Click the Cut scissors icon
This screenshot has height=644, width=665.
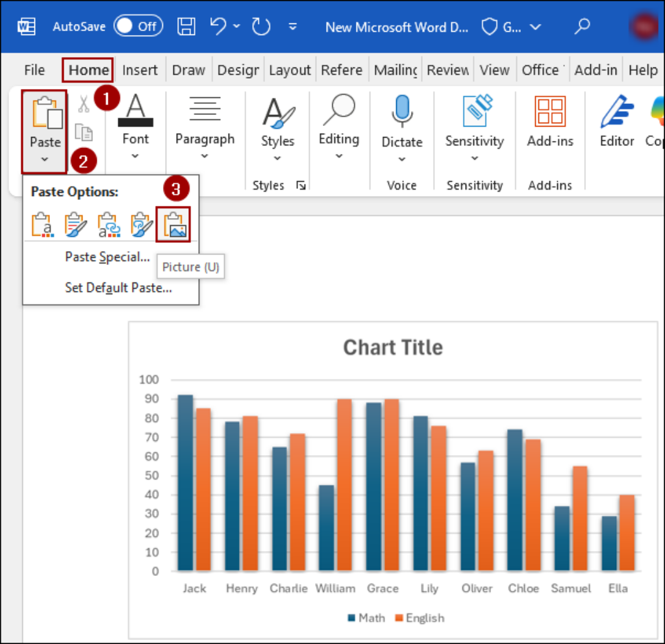pyautogui.click(x=84, y=104)
